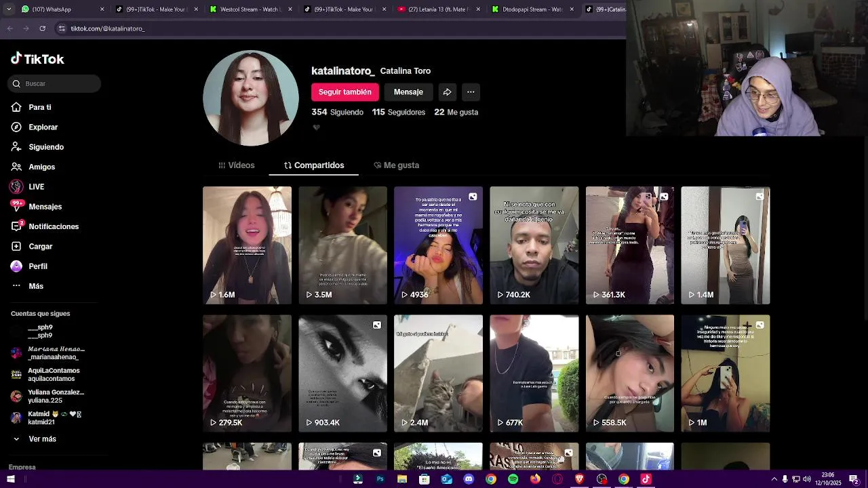Open followed account yuliana.225
Viewport: 868px width, 488px height.
pos(47,396)
